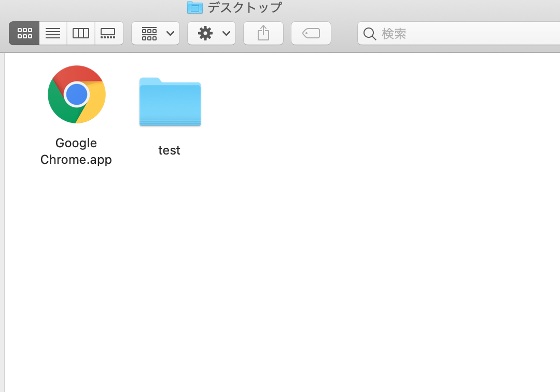Switch to icon view mode
560x392 pixels.
(24, 33)
